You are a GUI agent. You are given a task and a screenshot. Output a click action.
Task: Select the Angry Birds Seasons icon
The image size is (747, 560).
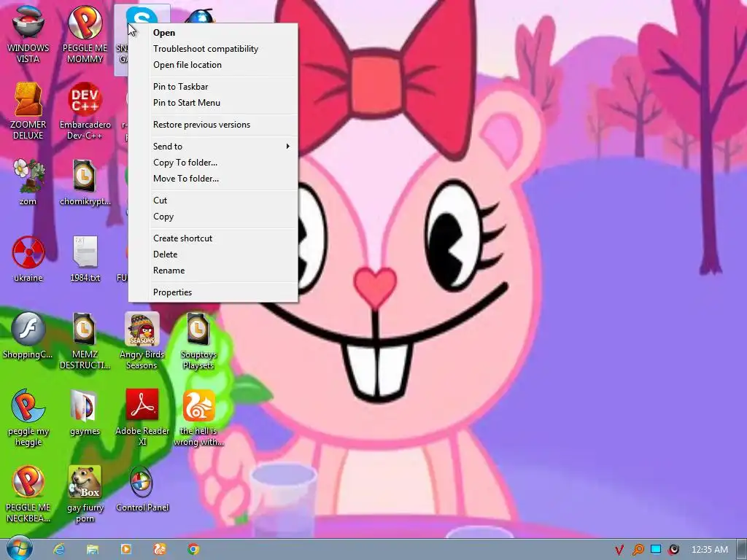click(x=142, y=341)
